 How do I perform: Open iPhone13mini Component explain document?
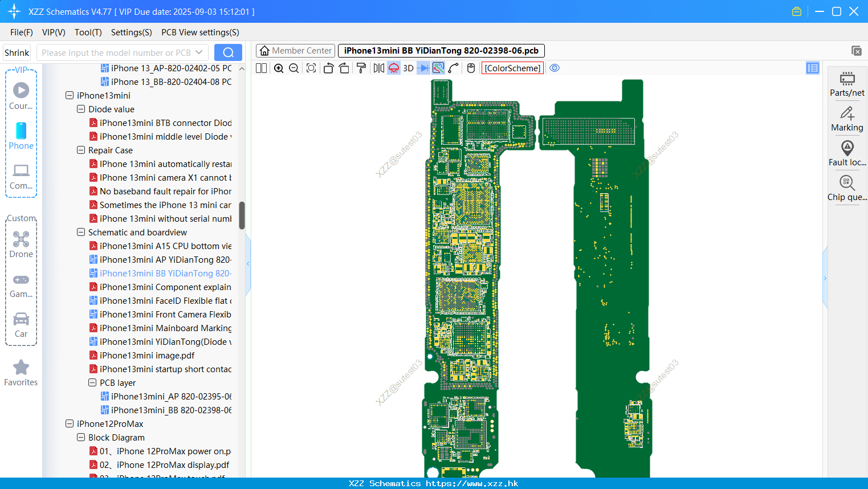pos(160,287)
